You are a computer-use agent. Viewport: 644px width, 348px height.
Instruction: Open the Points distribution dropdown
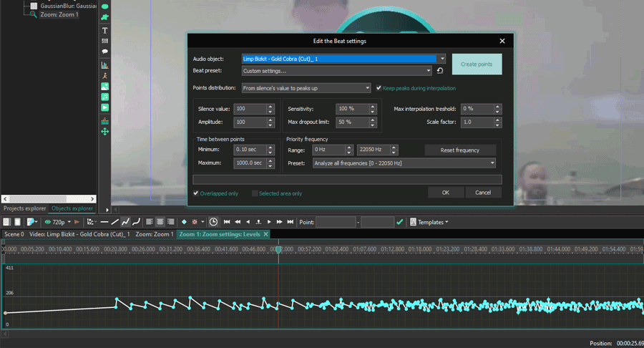coord(367,88)
